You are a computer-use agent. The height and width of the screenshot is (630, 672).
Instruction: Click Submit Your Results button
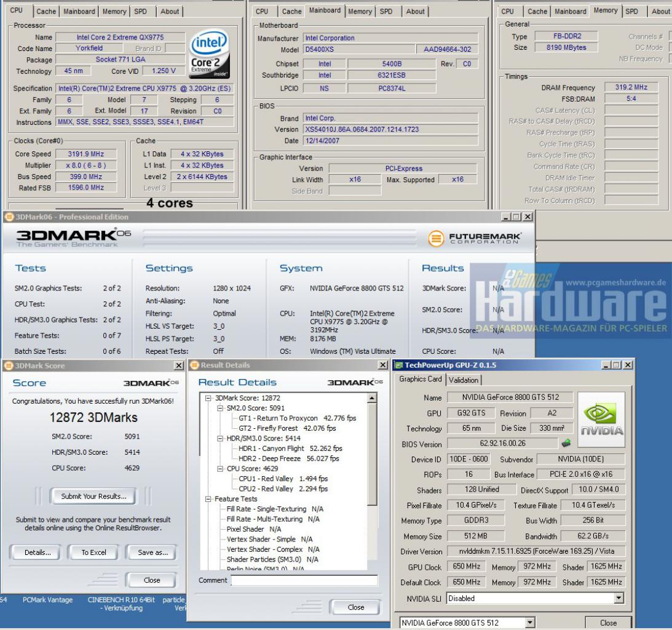[93, 496]
